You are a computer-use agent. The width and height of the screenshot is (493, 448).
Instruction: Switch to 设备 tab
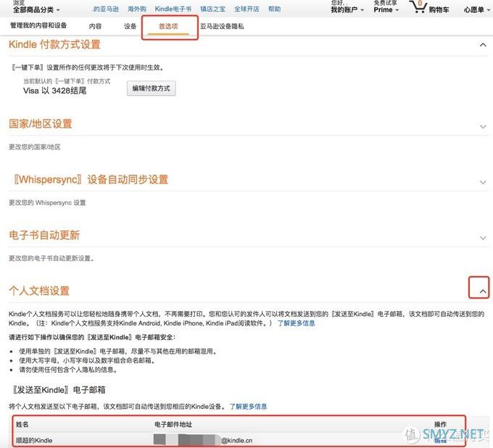click(x=130, y=26)
